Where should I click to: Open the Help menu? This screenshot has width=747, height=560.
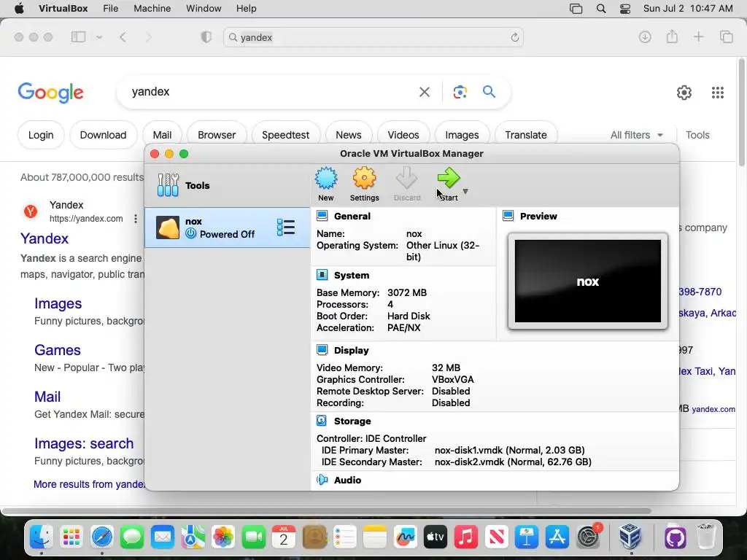tap(247, 9)
